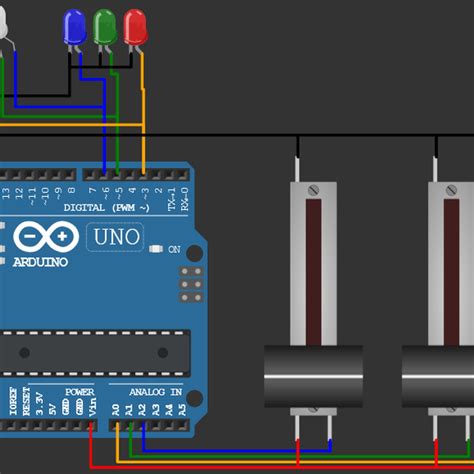Select the ATmega microcontroller chip
The image size is (474, 474).
pyautogui.click(x=95, y=353)
